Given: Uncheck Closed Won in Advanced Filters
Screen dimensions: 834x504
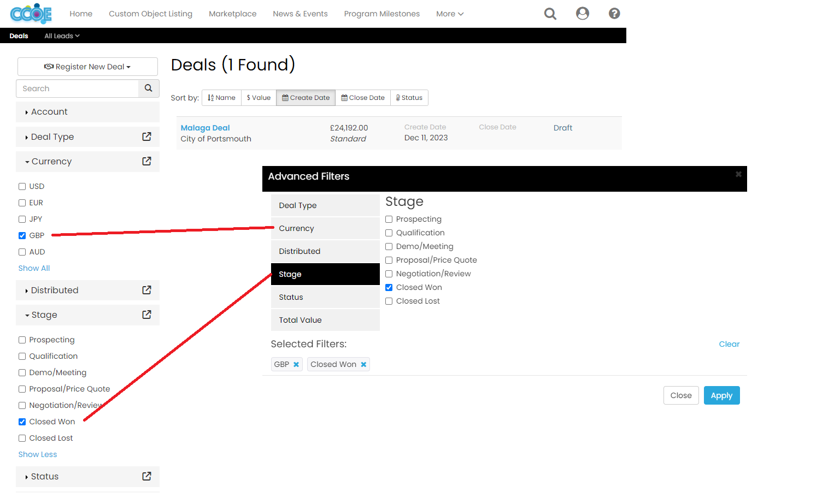Looking at the screenshot, I should click(x=389, y=287).
